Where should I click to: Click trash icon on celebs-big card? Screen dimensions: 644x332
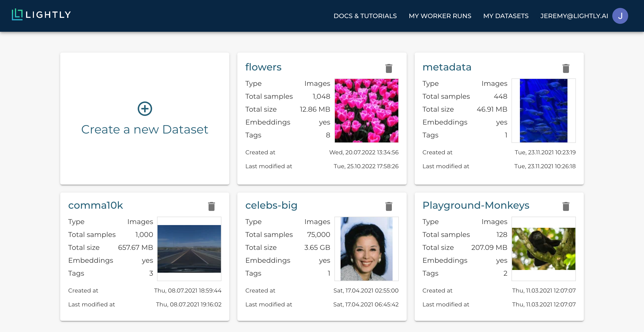point(388,206)
